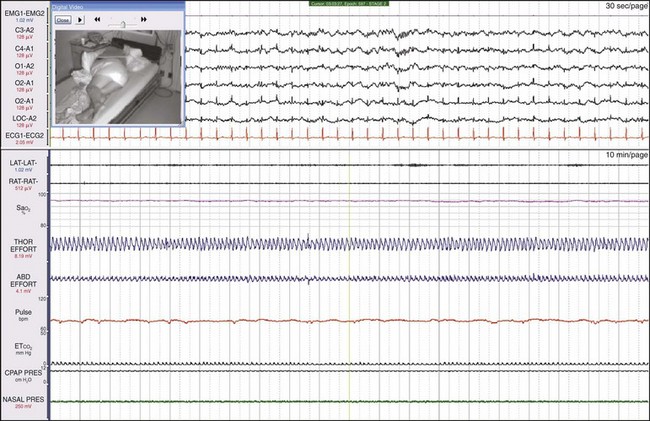Screen dimensions: 650x421
Task: Select the EMG1-EMG2 channel label
Action: coord(24,10)
